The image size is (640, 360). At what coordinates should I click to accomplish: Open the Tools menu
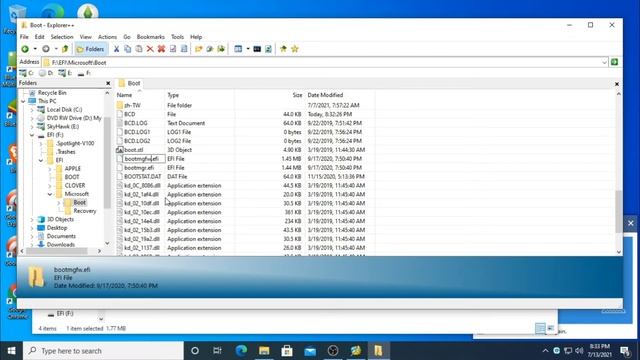tap(177, 37)
